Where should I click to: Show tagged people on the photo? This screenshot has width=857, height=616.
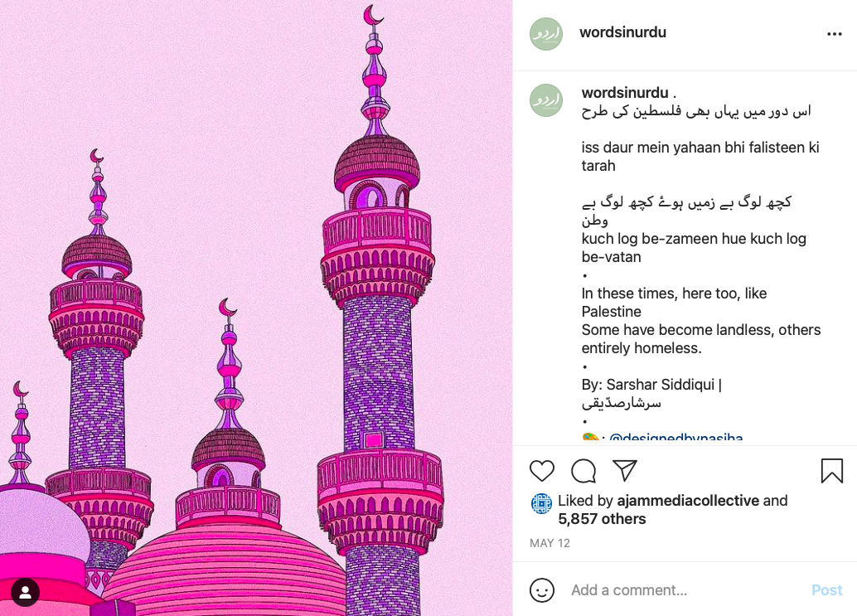(x=25, y=593)
